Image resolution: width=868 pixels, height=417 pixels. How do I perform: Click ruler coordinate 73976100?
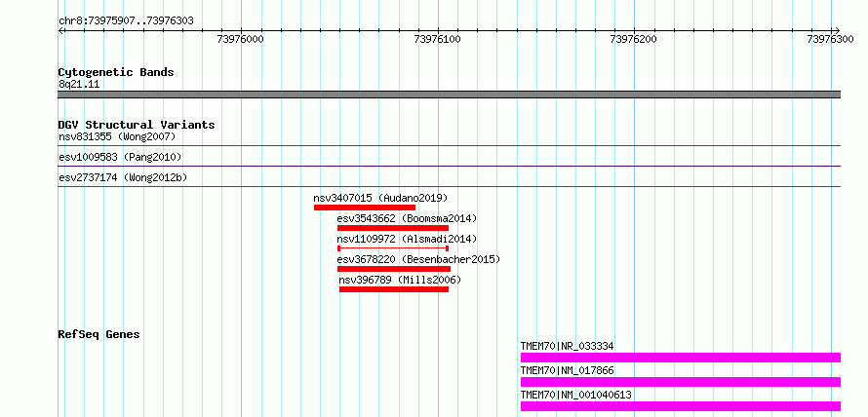pyautogui.click(x=437, y=39)
